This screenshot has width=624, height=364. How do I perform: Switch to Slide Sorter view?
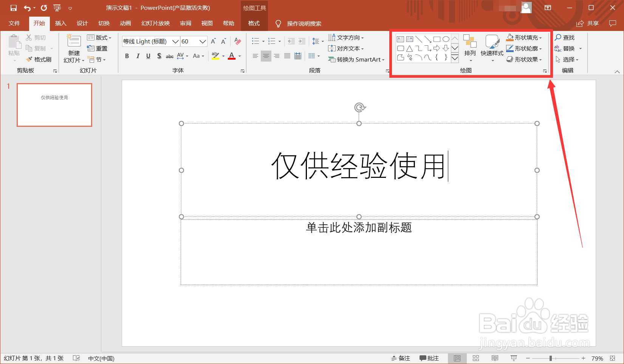click(476, 358)
